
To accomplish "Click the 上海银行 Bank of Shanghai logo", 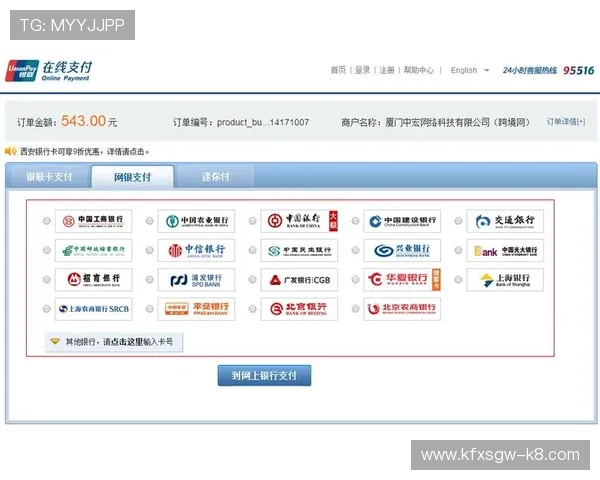I will point(505,280).
